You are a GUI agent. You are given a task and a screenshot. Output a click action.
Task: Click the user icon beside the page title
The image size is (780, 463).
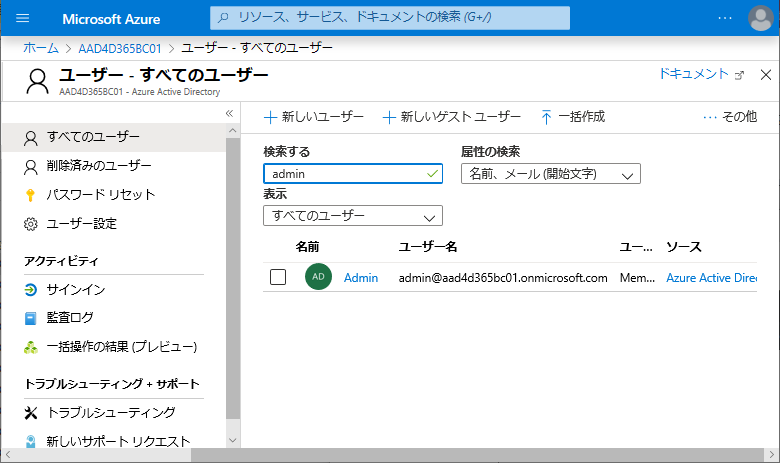[37, 82]
